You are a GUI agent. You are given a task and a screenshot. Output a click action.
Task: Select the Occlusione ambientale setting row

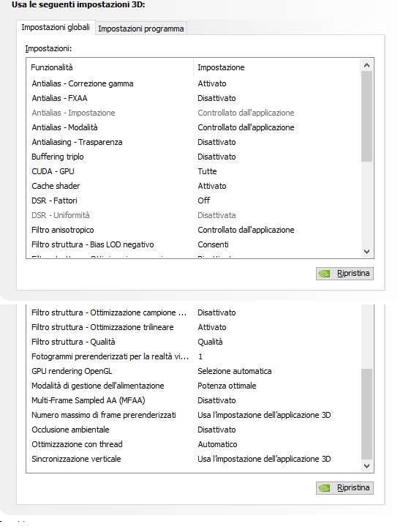(x=193, y=430)
